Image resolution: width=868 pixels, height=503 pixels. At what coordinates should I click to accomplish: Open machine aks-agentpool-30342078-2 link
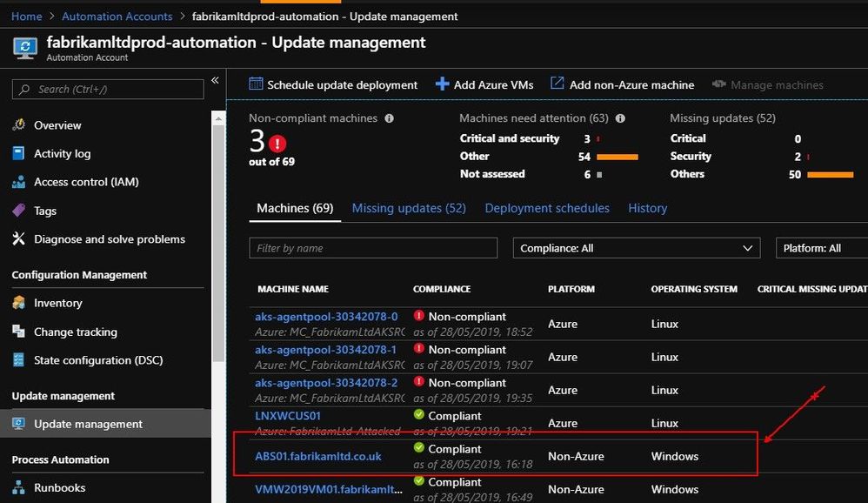click(326, 383)
